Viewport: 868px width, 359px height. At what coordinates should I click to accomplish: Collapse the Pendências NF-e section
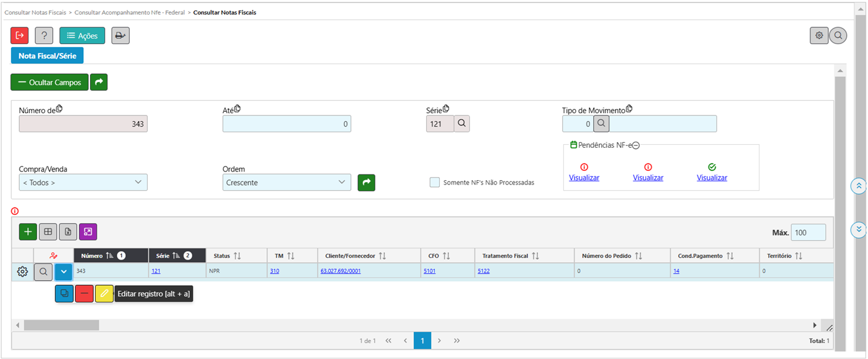coord(636,145)
